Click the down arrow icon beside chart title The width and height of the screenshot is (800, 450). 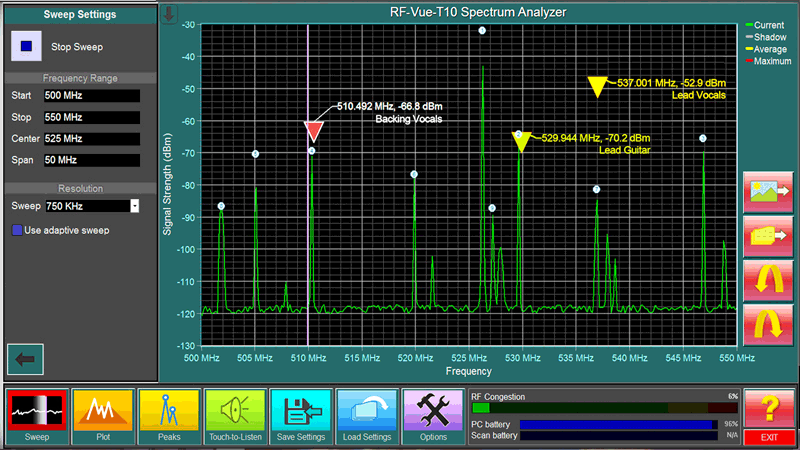click(x=169, y=14)
